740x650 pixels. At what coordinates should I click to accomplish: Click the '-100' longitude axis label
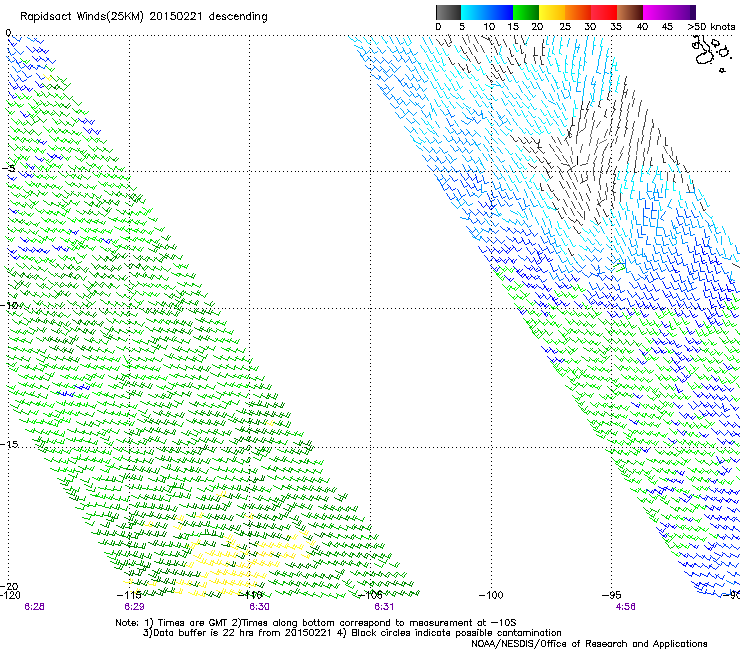click(491, 595)
